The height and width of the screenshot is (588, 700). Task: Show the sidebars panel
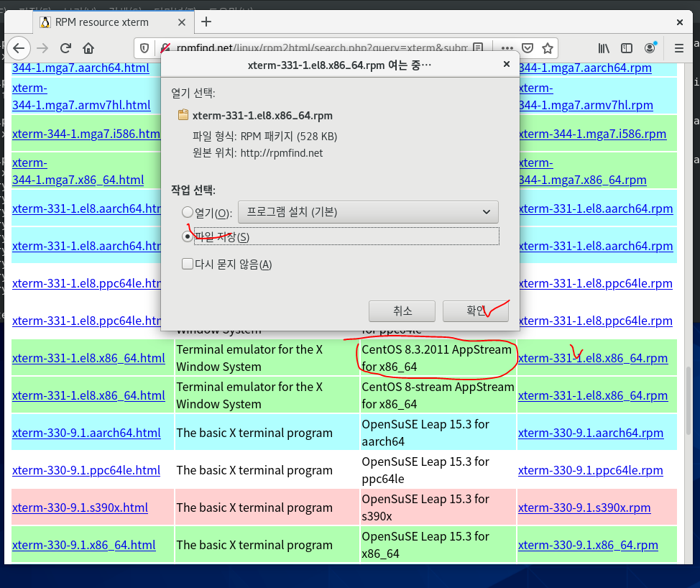point(627,48)
